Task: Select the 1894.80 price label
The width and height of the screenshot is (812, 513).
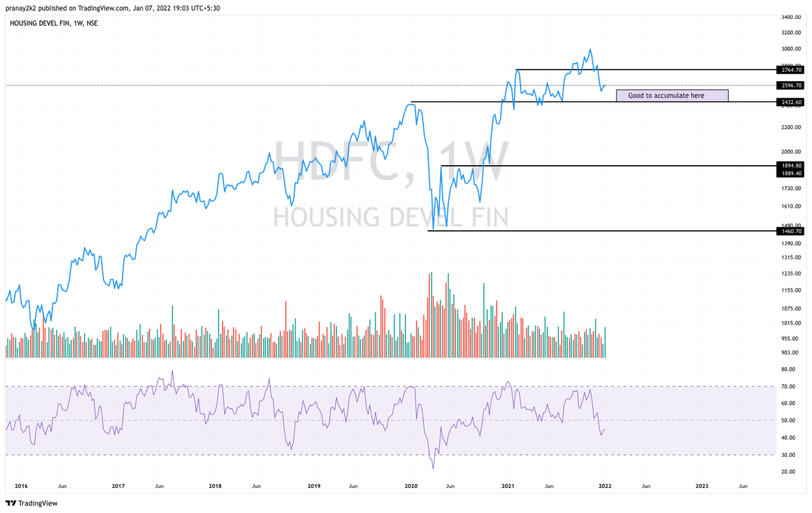Action: point(790,166)
